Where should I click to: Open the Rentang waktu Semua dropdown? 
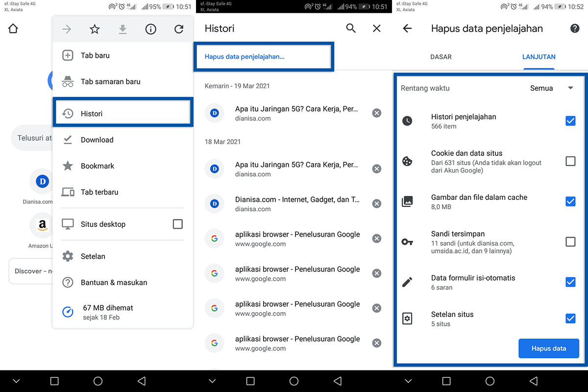553,88
